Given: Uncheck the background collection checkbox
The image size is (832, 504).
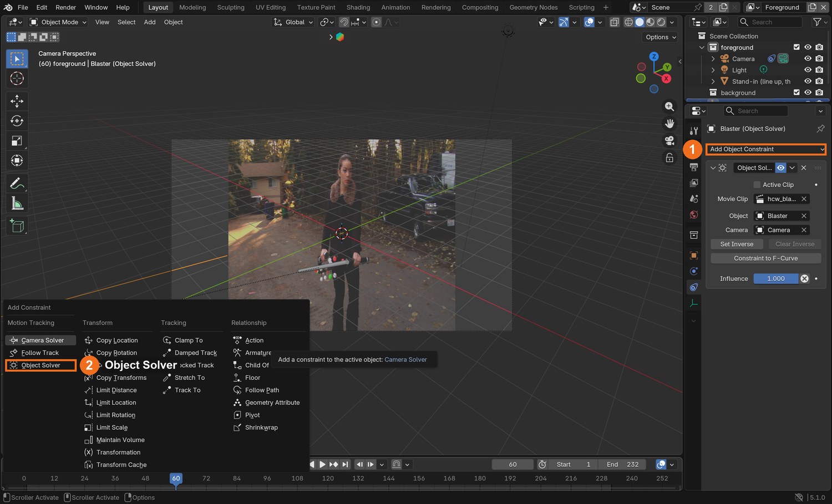Looking at the screenshot, I should [x=797, y=93].
